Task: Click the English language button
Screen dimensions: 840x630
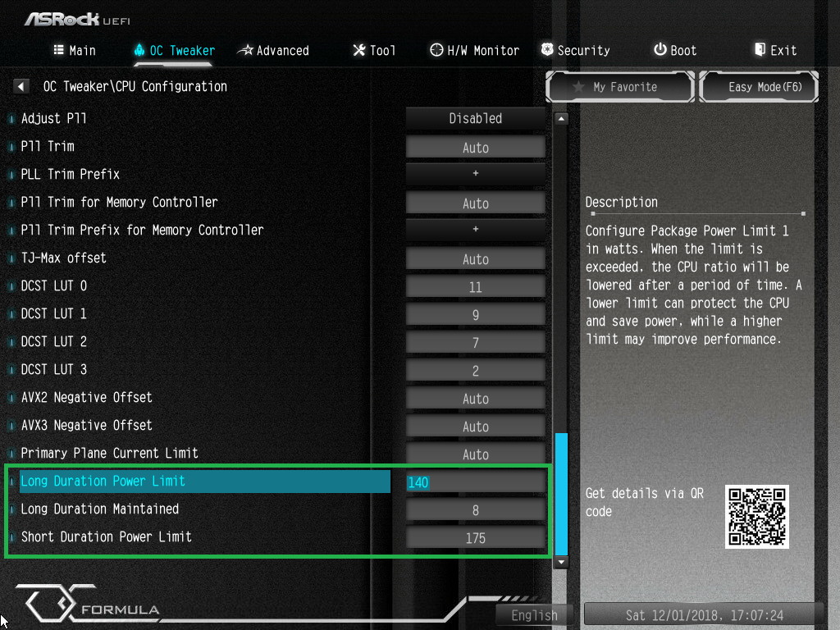Action: pyautogui.click(x=534, y=615)
